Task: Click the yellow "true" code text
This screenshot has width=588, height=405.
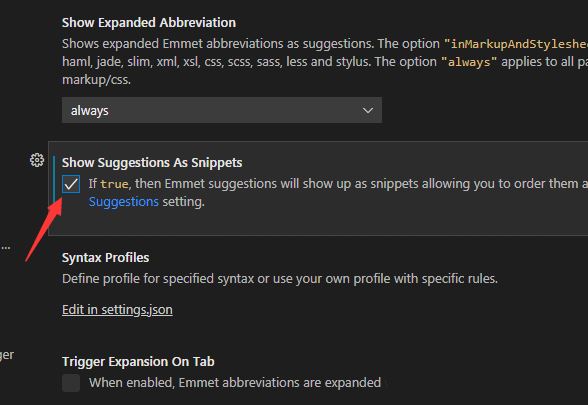Action: (114, 184)
